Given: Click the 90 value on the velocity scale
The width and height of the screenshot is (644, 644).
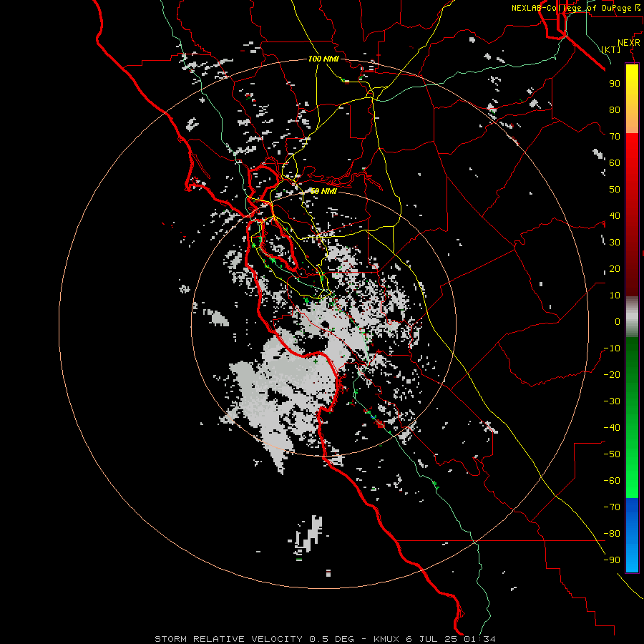Looking at the screenshot, I should click(x=615, y=84).
